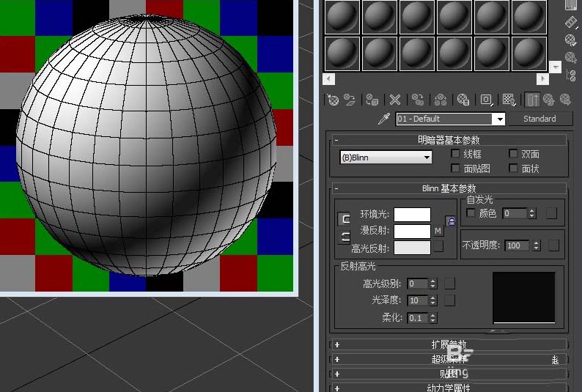Viewport: 582px width, 392px height.
Task: Click the 自发光 value spinner arrows
Action: (x=532, y=213)
